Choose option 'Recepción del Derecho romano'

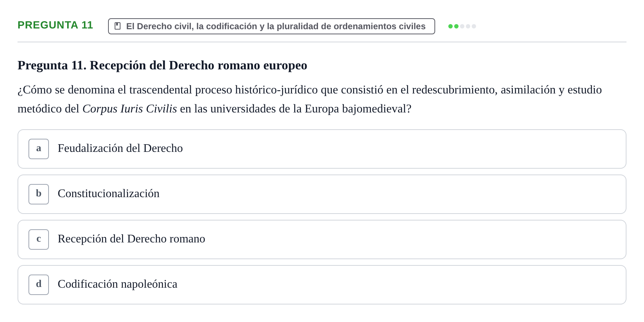pyautogui.click(x=322, y=239)
